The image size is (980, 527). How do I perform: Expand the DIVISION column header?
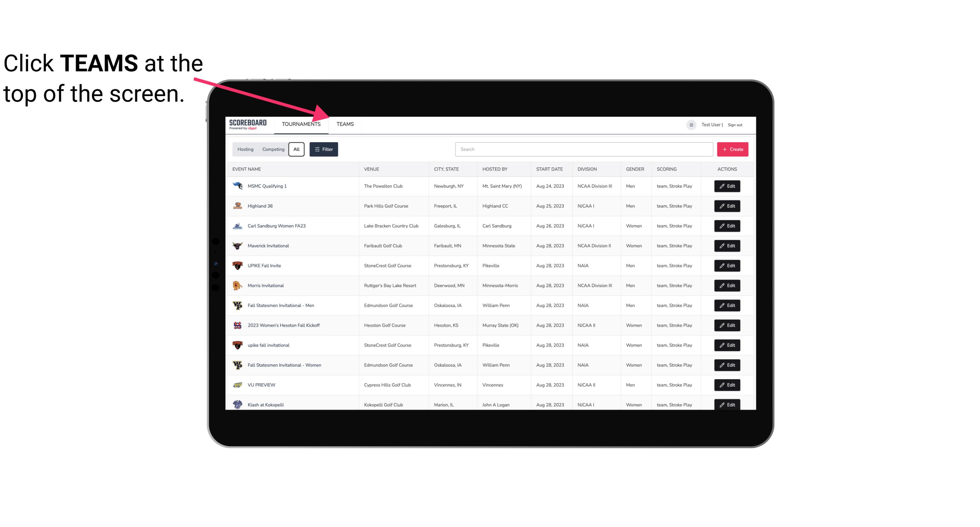pyautogui.click(x=587, y=169)
